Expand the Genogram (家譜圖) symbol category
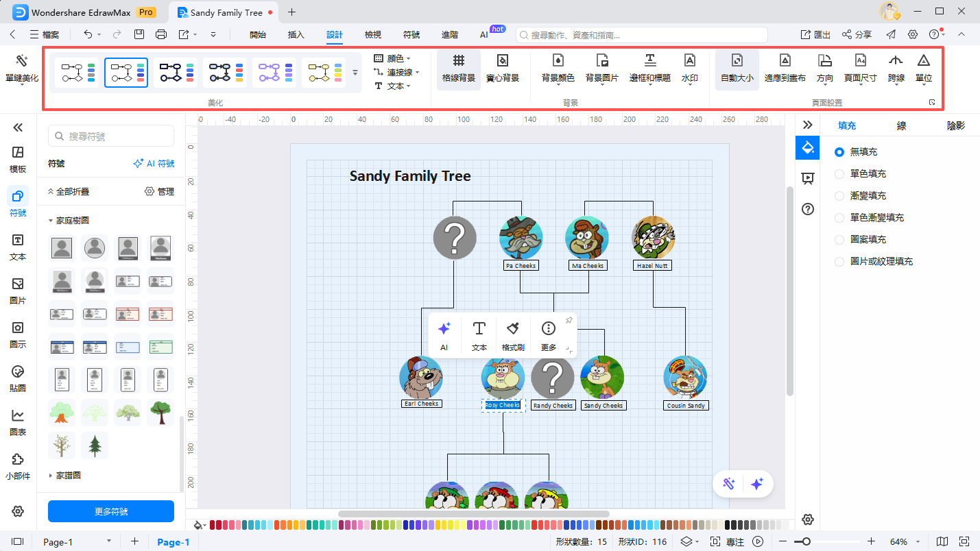 point(69,475)
